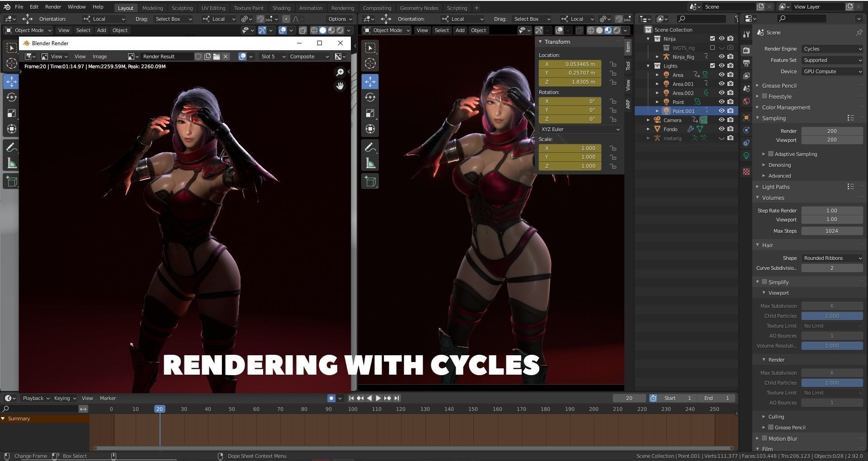
Task: Enable the Freestyle checkbox
Action: [x=764, y=96]
